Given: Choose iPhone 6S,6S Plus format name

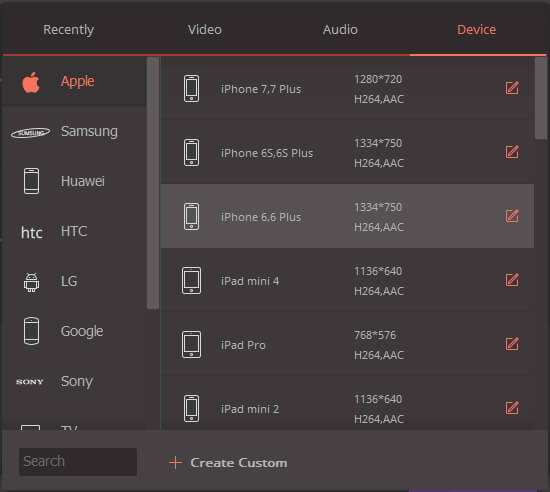Looking at the screenshot, I should tap(267, 153).
